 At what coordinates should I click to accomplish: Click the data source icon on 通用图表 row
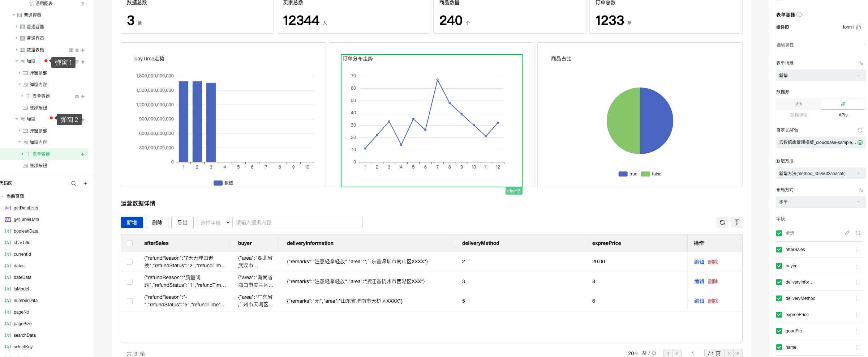[x=83, y=4]
